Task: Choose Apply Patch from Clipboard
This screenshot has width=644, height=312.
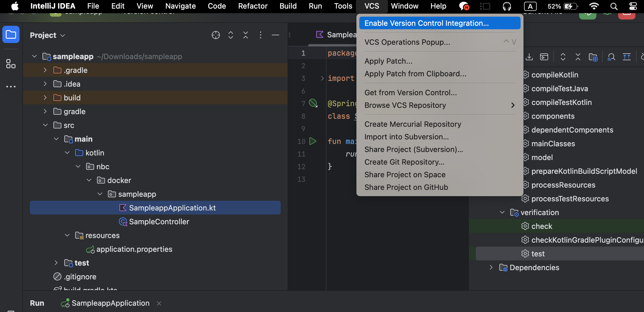Action: pyautogui.click(x=440, y=74)
